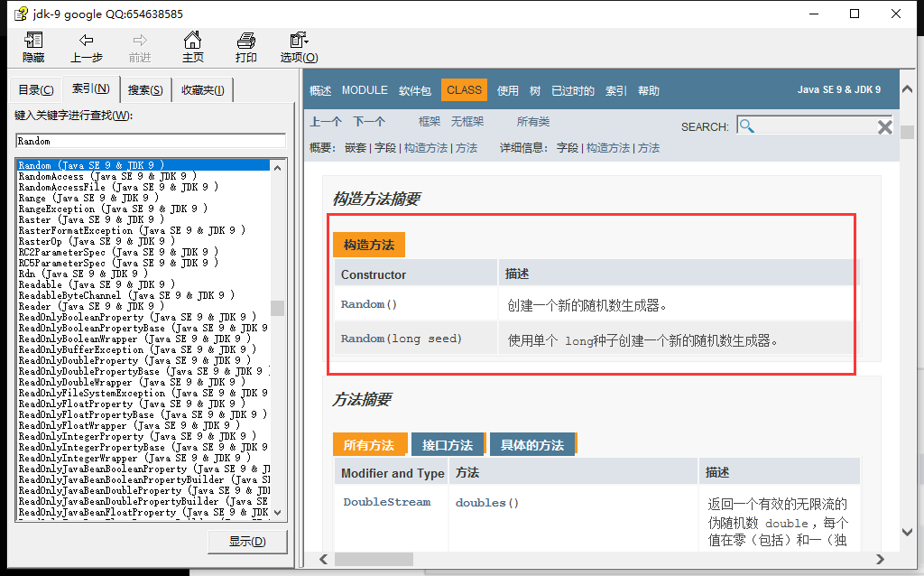Image resolution: width=924 pixels, height=576 pixels.
Task: Click content pane scroll-down arrow
Action: [x=908, y=531]
